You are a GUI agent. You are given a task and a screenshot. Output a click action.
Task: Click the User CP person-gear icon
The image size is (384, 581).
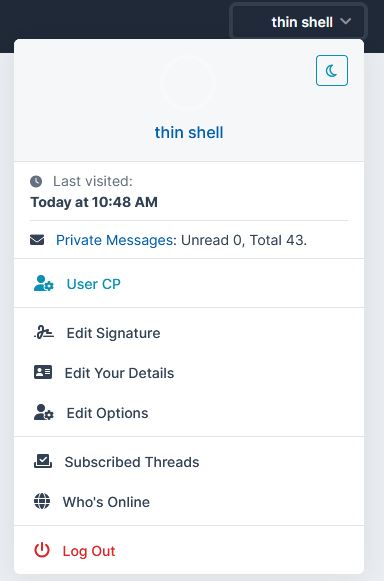[44, 283]
